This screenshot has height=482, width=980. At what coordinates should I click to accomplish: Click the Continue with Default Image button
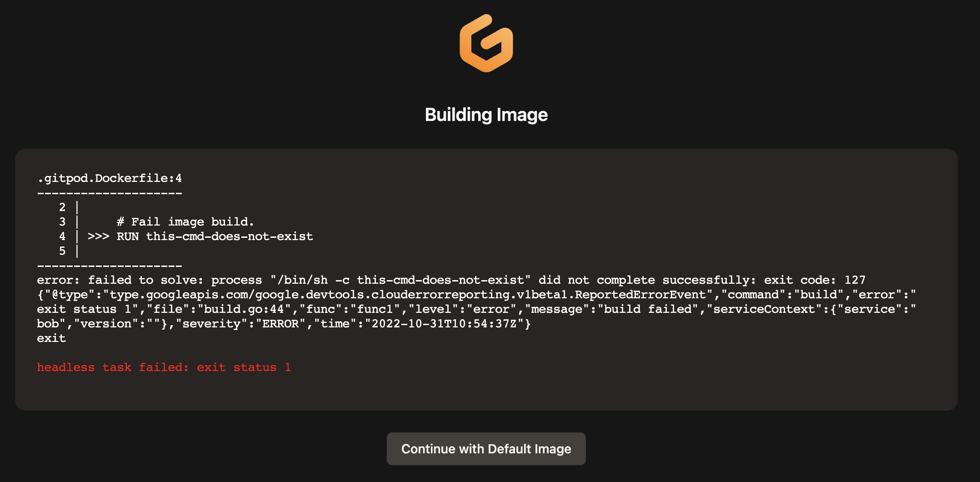point(486,449)
